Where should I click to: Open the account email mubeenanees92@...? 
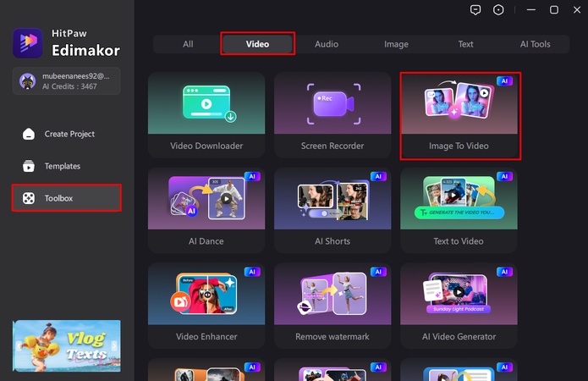tap(76, 76)
